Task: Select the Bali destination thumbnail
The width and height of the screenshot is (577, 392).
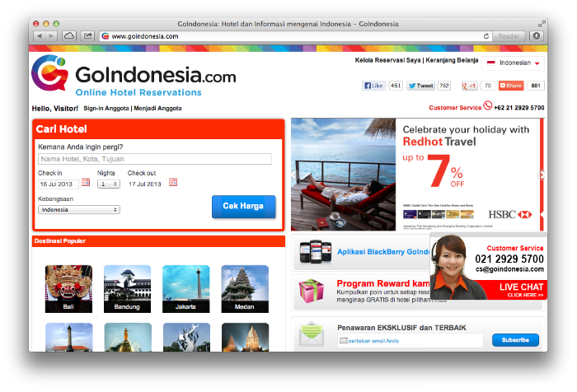Action: pyautogui.click(x=68, y=289)
